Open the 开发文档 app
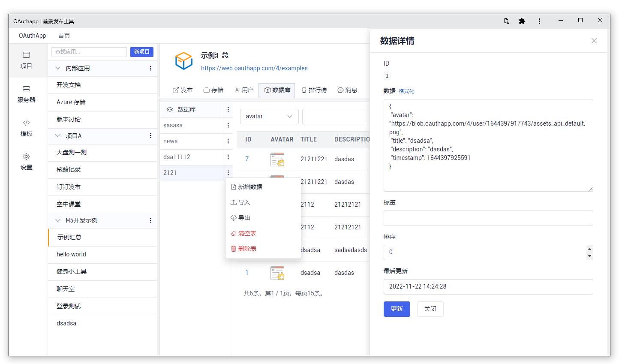 tap(102, 85)
